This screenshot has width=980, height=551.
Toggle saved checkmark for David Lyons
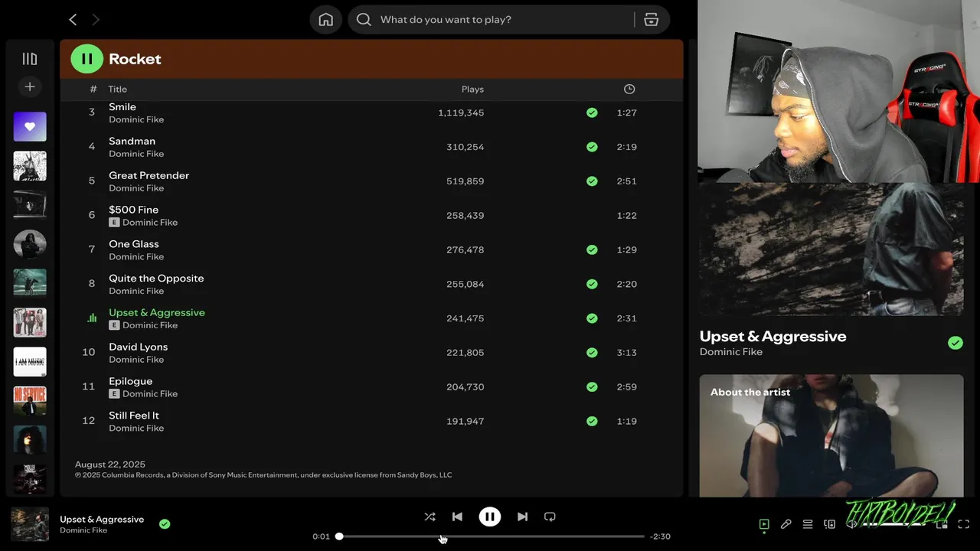(592, 353)
